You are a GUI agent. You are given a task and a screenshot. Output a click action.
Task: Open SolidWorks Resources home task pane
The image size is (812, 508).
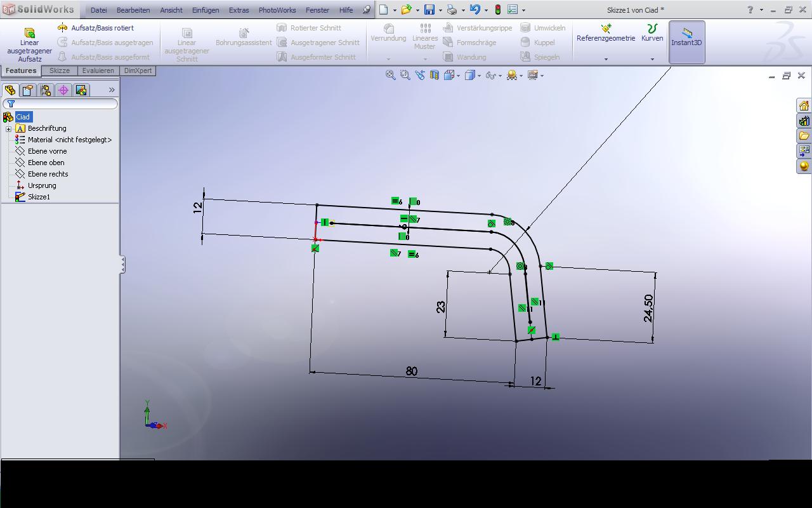click(804, 105)
